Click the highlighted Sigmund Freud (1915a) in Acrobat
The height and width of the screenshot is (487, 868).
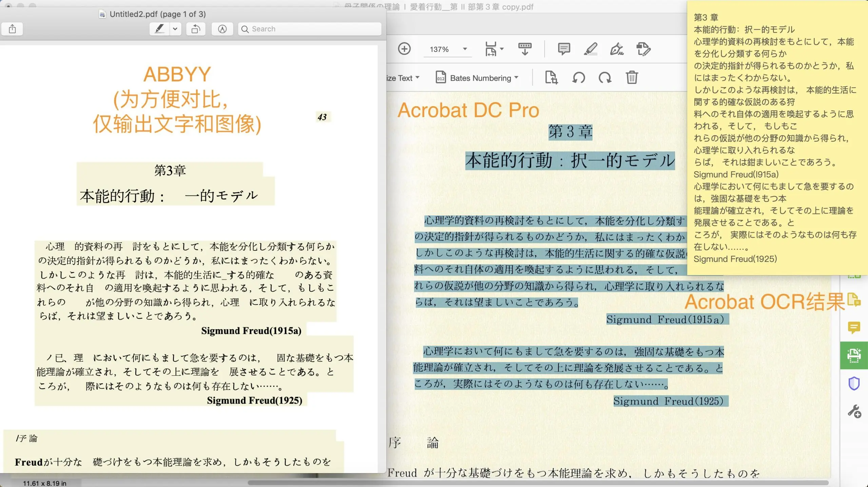pyautogui.click(x=667, y=319)
